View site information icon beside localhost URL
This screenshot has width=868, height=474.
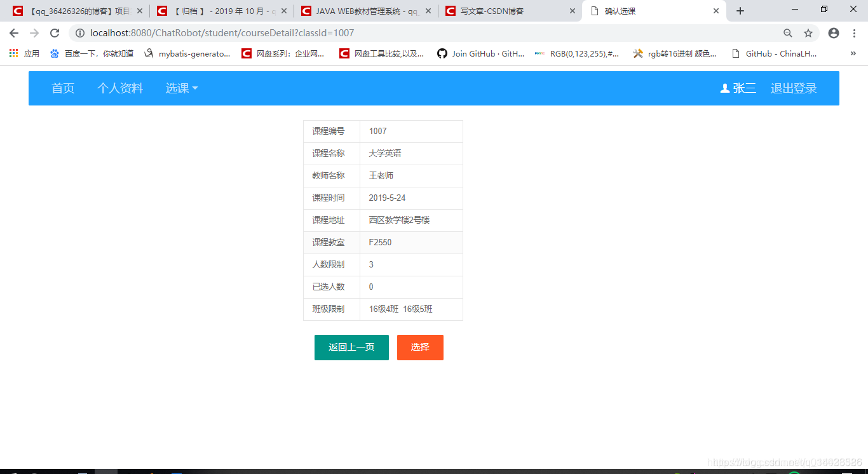pyautogui.click(x=80, y=33)
